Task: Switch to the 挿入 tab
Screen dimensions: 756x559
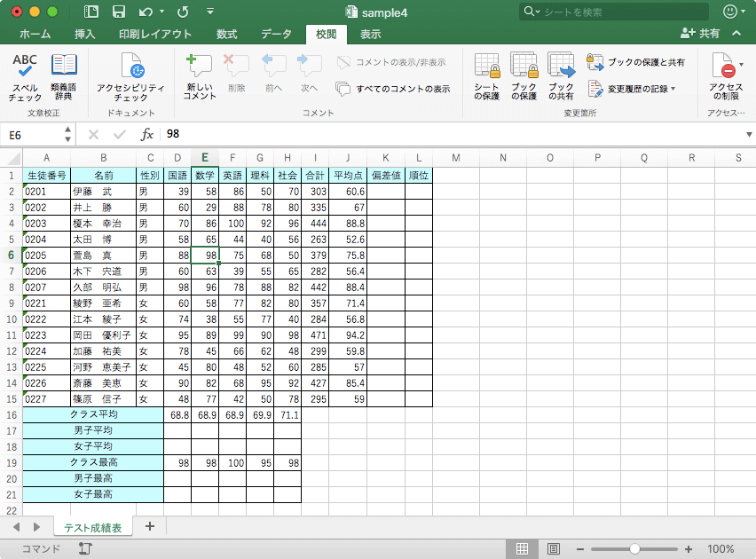Action: point(85,34)
